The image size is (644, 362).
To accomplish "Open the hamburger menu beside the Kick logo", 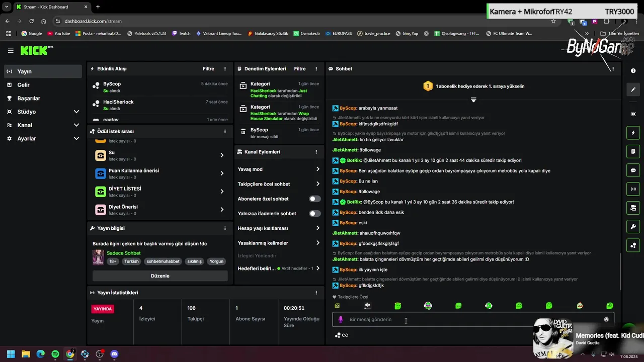I will (11, 51).
